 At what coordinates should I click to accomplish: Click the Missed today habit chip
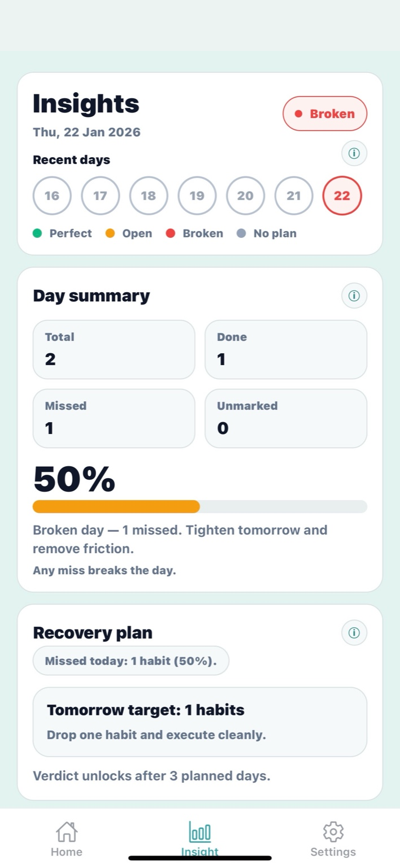tap(131, 661)
